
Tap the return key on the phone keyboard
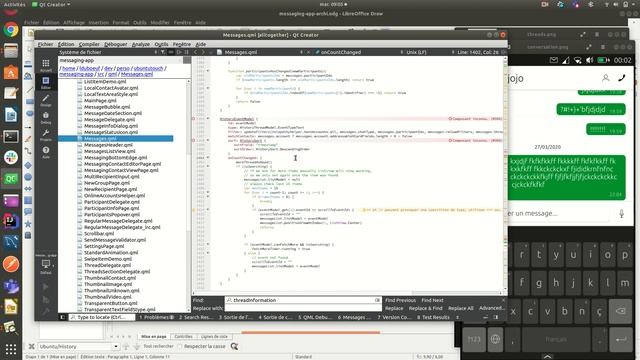coord(620,339)
